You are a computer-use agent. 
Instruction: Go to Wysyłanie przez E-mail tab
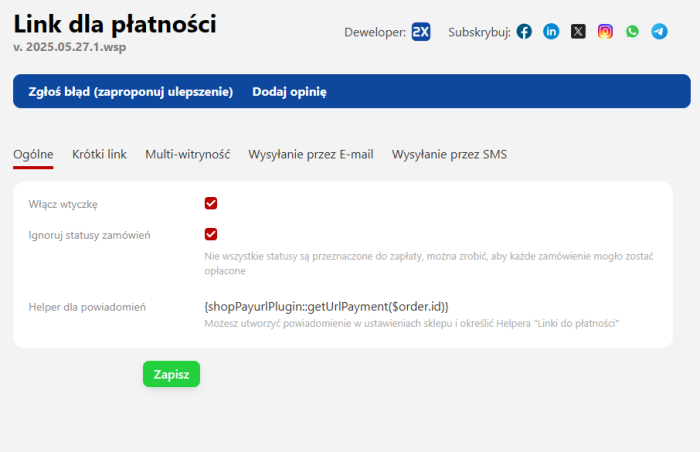tap(311, 155)
